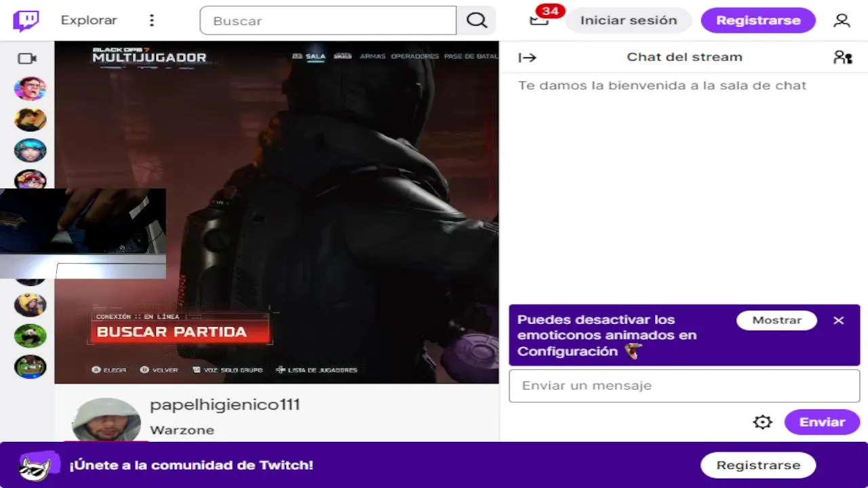Open the Warzone game category link
Viewport: 868px width, 488px height.
(182, 430)
